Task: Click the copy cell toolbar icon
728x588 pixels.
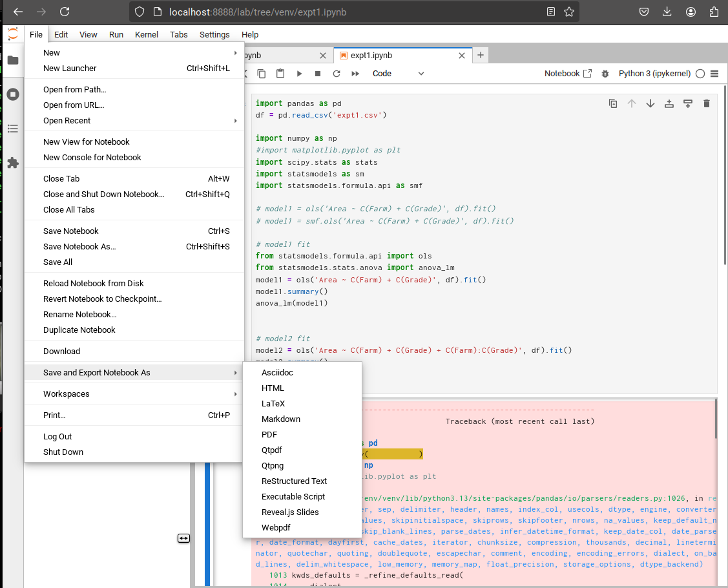Action: coord(262,74)
